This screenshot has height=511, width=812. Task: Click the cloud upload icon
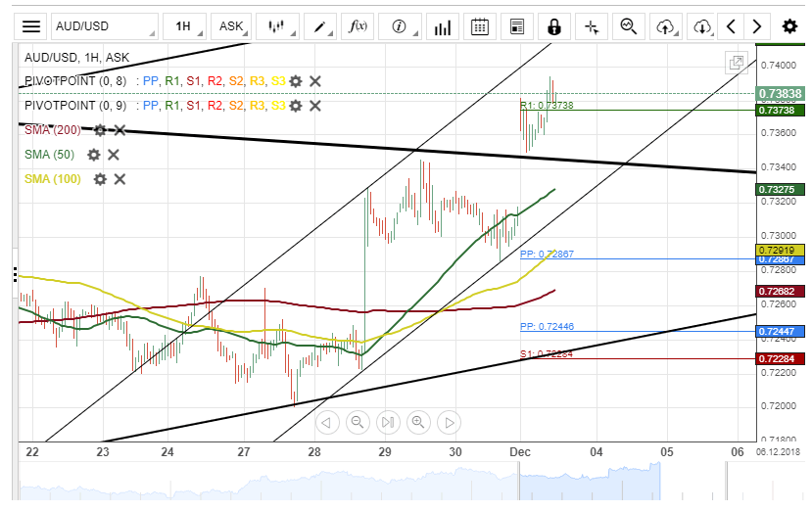666,26
